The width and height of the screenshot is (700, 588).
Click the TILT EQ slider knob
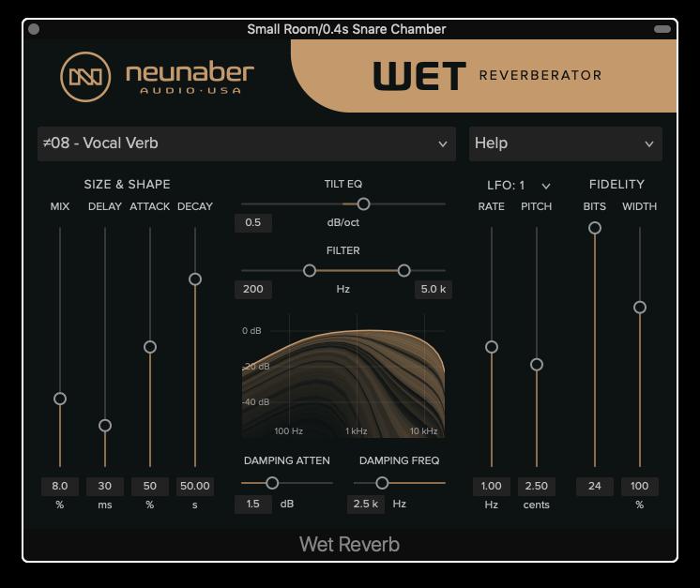[x=363, y=204]
